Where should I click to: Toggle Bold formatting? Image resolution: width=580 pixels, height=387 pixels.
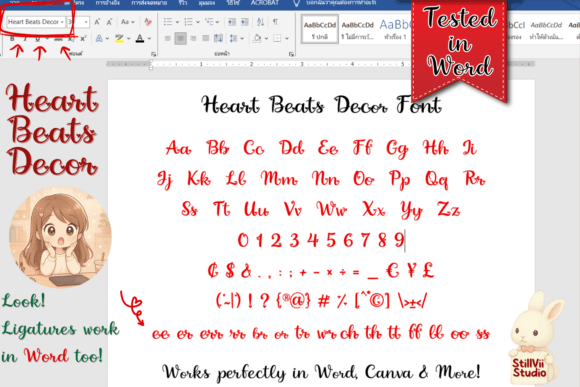point(12,38)
